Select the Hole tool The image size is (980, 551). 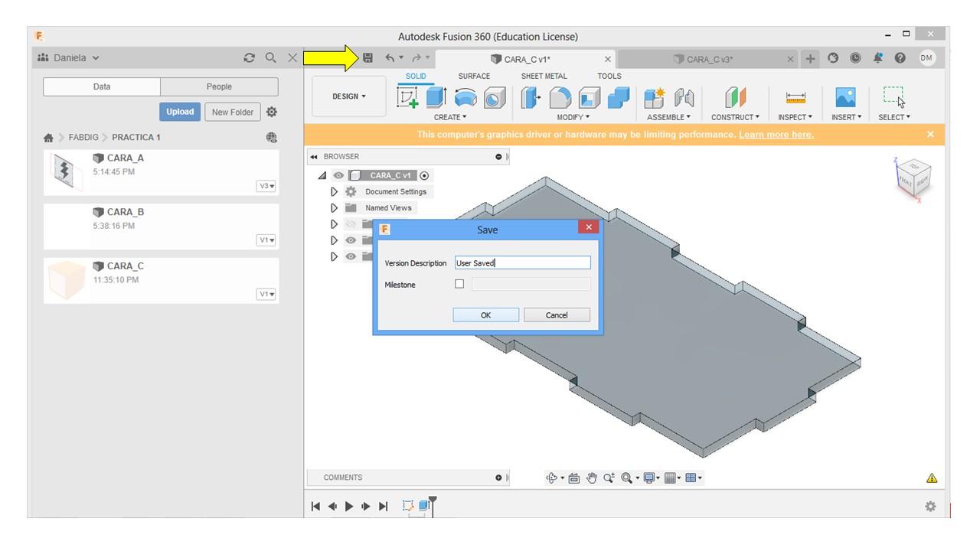495,97
